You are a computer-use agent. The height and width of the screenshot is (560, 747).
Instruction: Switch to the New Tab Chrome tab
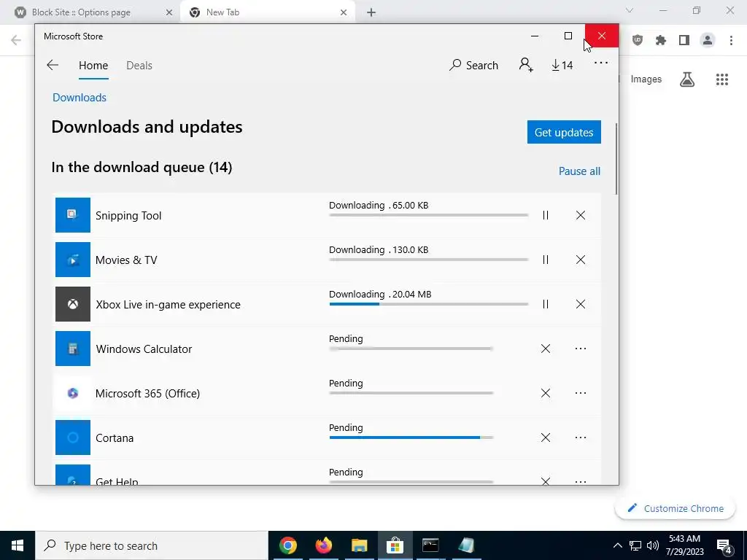(268, 12)
